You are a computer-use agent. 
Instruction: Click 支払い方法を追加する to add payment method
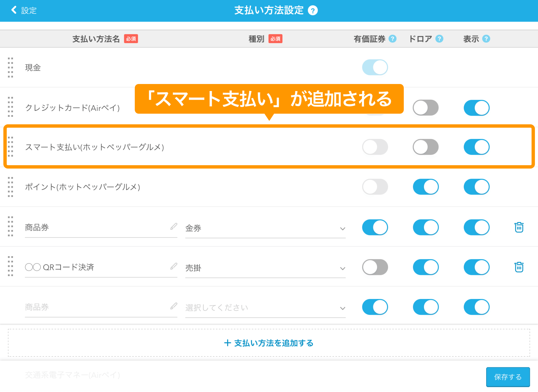pos(269,343)
